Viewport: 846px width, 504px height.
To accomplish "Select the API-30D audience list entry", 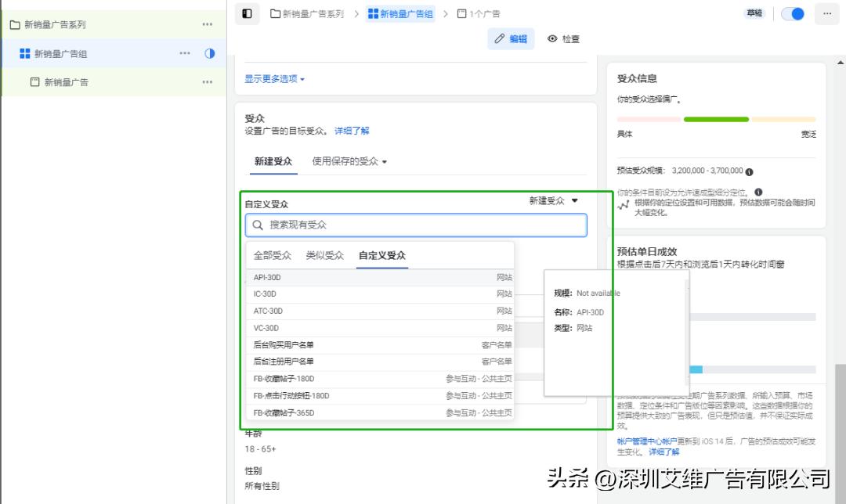I will tap(313, 277).
